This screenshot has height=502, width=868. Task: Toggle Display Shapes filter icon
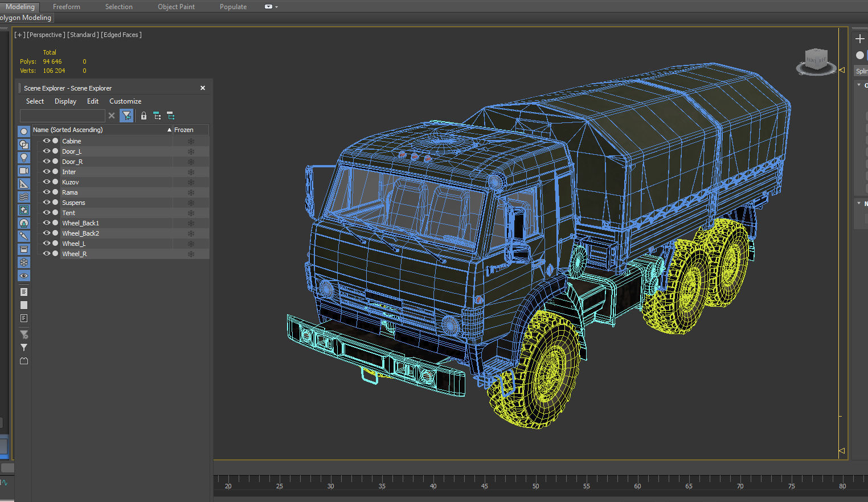24,145
